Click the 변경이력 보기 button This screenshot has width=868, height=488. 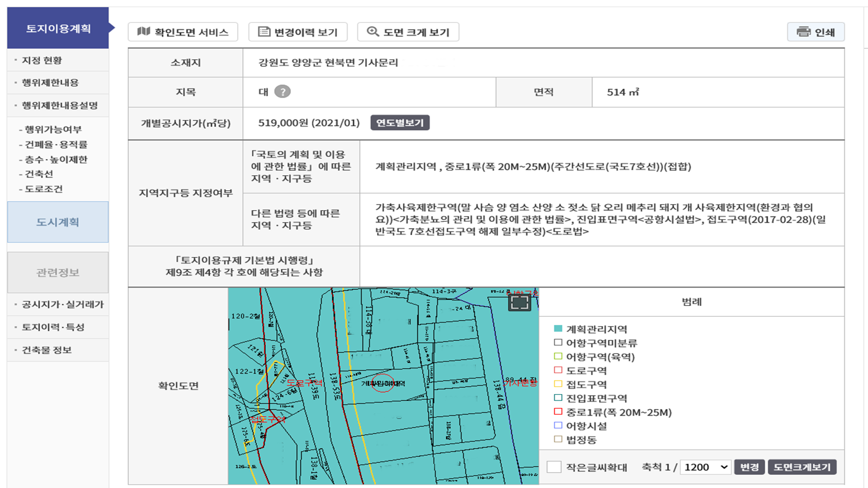298,32
